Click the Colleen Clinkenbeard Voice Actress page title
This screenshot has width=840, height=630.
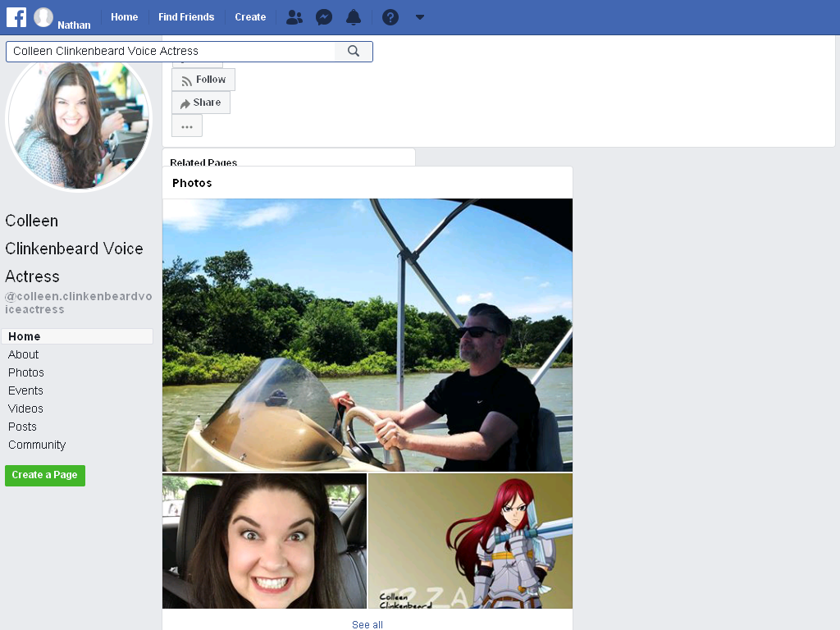(x=75, y=249)
